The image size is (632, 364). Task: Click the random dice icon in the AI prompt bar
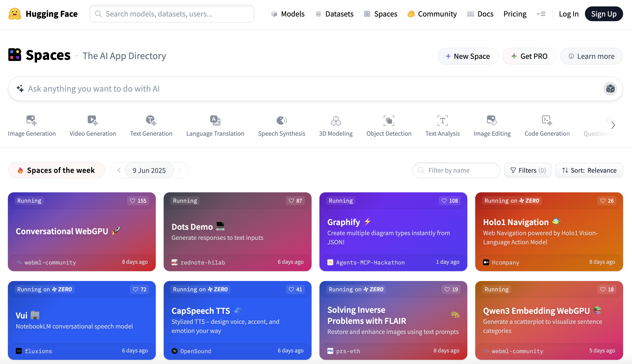610,89
